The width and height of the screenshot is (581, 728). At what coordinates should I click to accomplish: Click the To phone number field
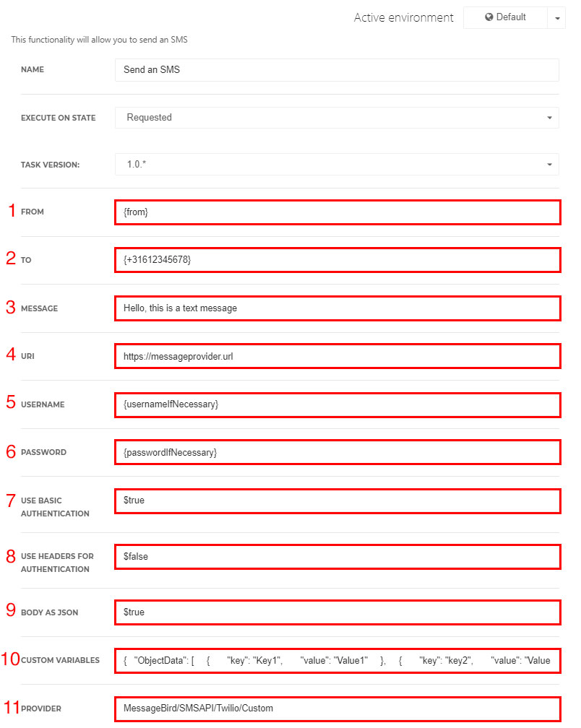(337, 260)
